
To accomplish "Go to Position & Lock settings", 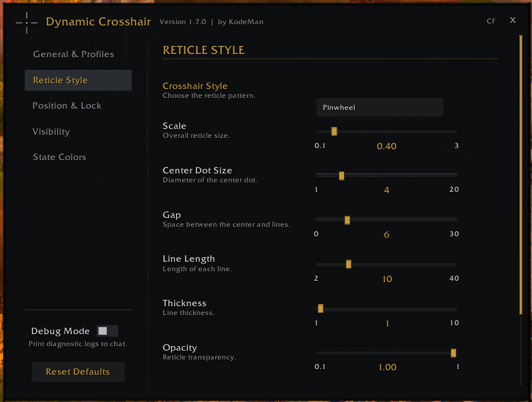I will pos(67,106).
